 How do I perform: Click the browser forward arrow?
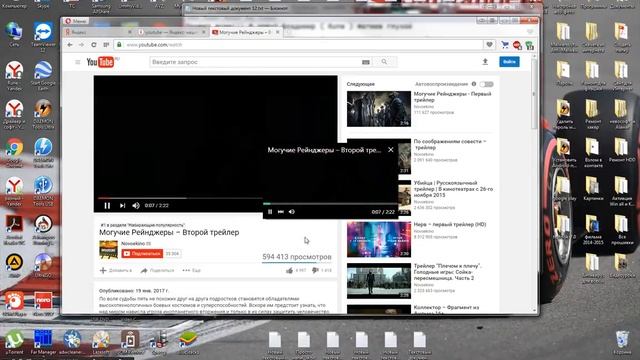coord(81,45)
